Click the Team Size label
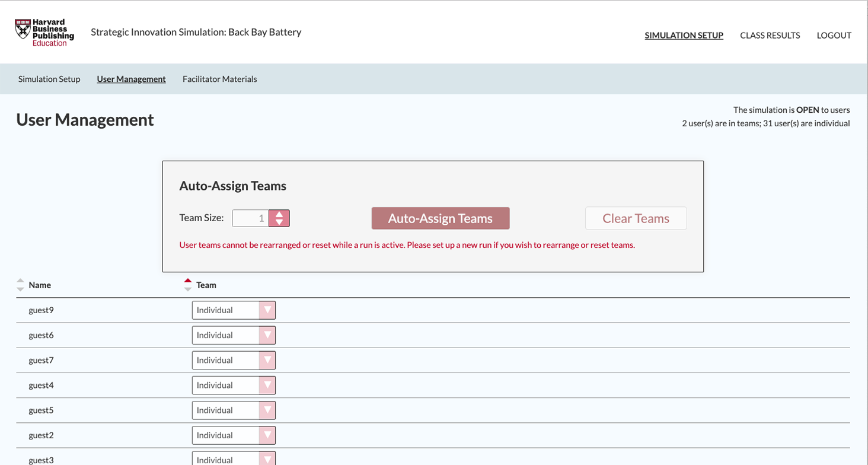 tap(202, 218)
